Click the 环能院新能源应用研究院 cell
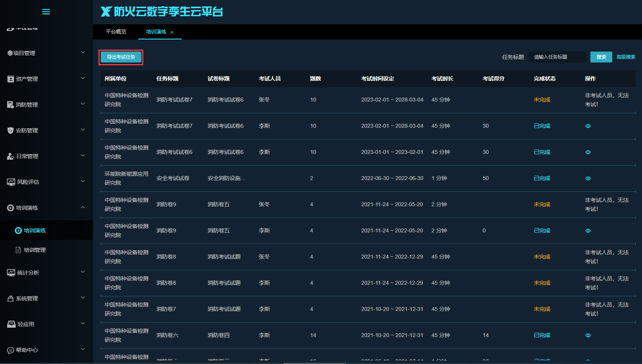The image size is (642, 364). (x=127, y=178)
